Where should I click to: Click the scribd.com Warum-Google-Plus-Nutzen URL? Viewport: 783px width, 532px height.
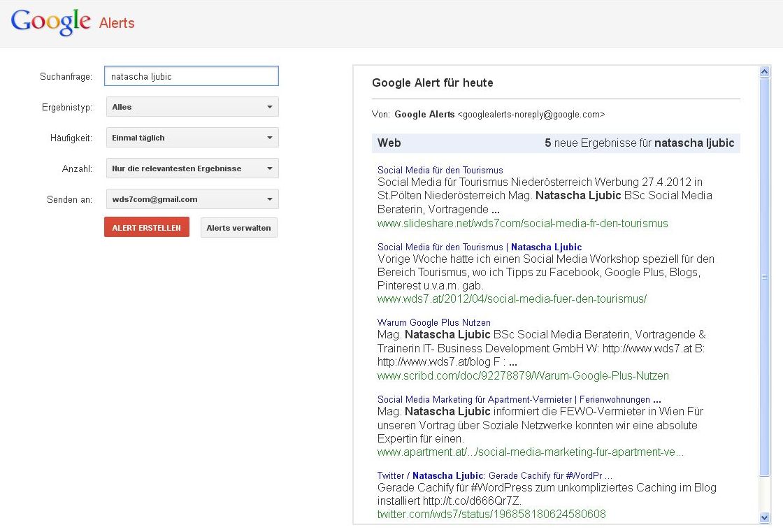(522, 376)
